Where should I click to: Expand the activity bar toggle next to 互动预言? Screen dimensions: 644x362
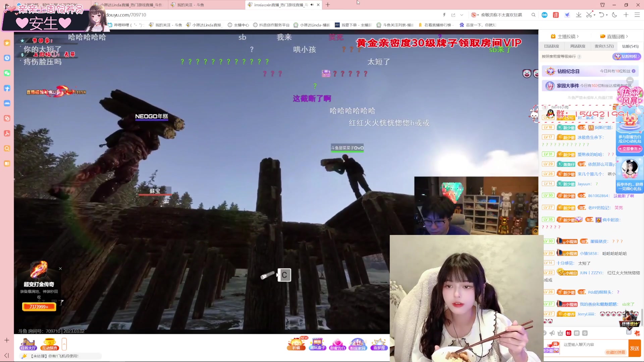(64, 344)
